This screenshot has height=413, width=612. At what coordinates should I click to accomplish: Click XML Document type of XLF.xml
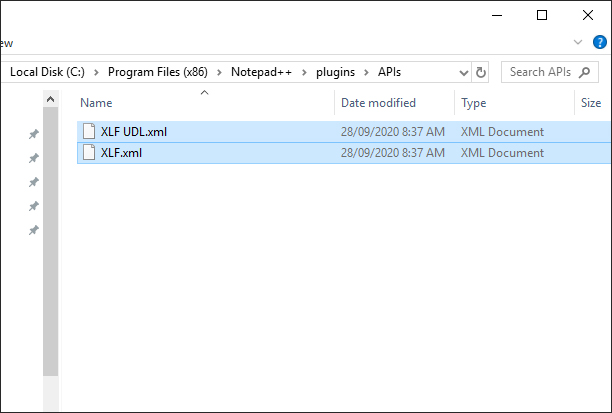click(502, 153)
